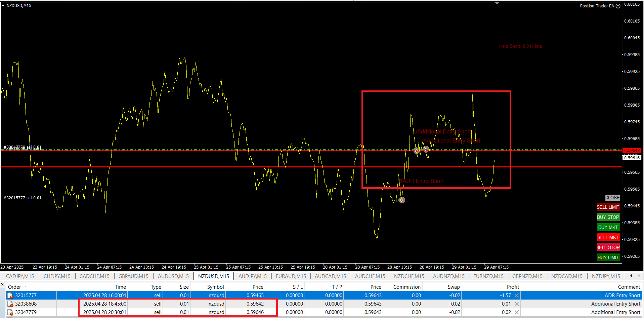
Task: Go to the NZDCAD,M15 chart tab
Action: coord(567,276)
